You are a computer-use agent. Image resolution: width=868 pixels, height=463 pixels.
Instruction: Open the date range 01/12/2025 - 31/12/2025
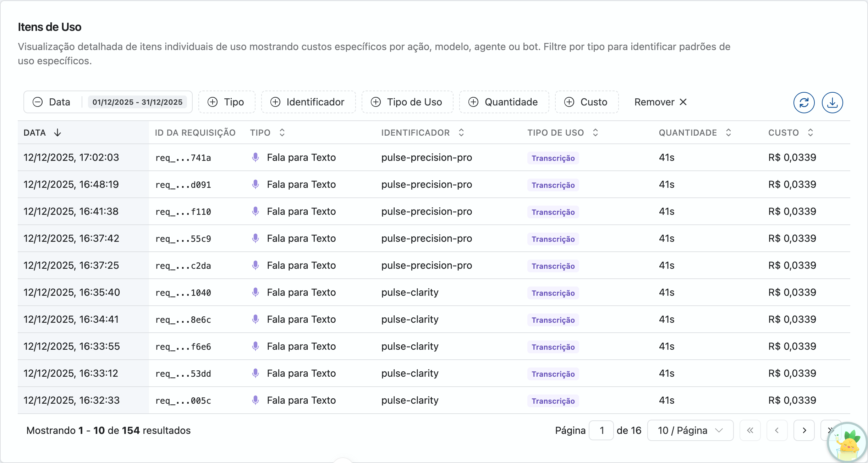tap(137, 102)
